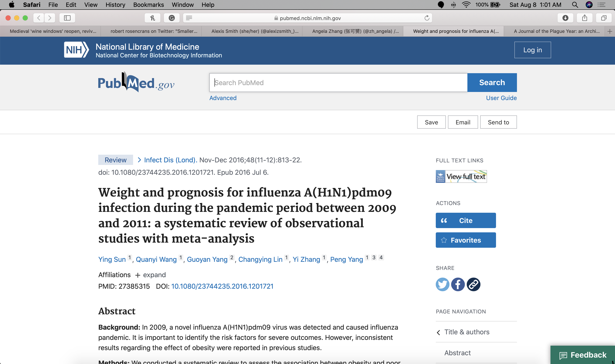Show all tabs overview icon
The image size is (615, 364).
(604, 18)
